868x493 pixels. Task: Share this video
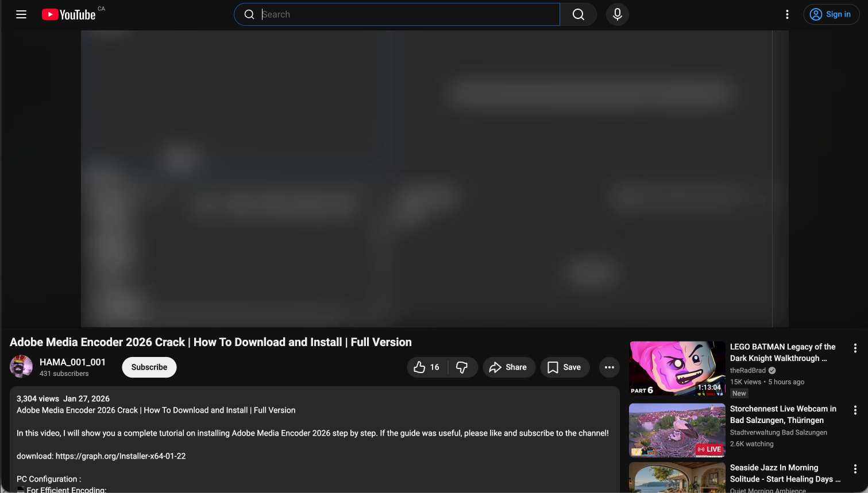508,367
